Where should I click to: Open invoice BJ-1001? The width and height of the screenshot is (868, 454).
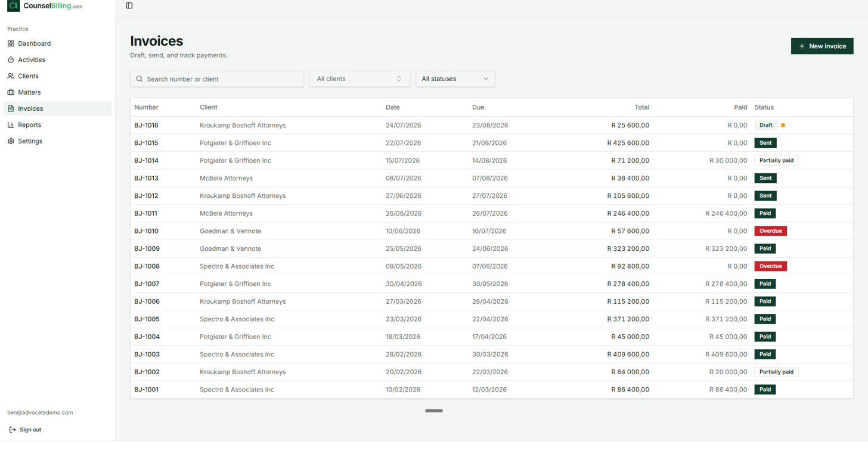[x=146, y=390]
